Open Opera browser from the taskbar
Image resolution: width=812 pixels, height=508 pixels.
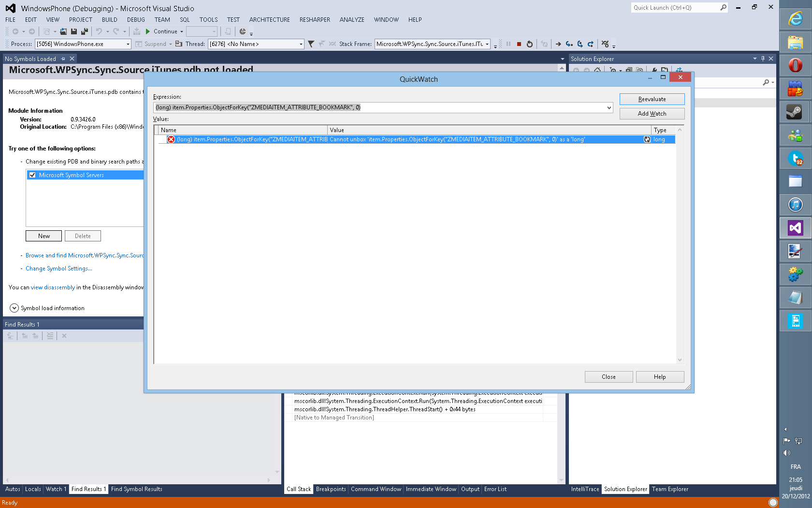point(796,65)
